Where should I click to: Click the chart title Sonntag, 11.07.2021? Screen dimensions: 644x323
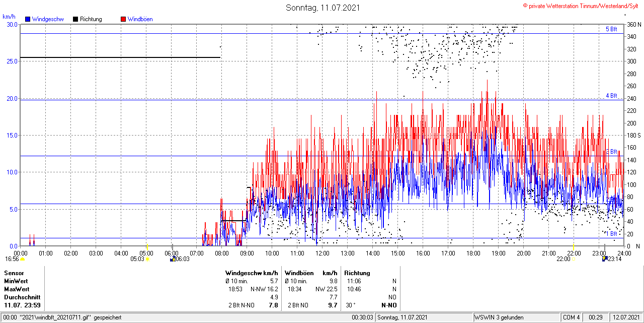pyautogui.click(x=323, y=8)
